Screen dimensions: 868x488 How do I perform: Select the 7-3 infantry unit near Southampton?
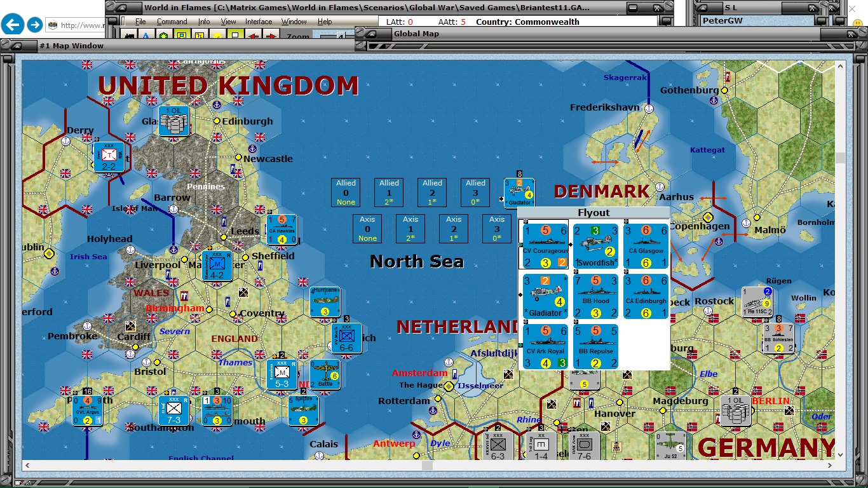coord(174,410)
